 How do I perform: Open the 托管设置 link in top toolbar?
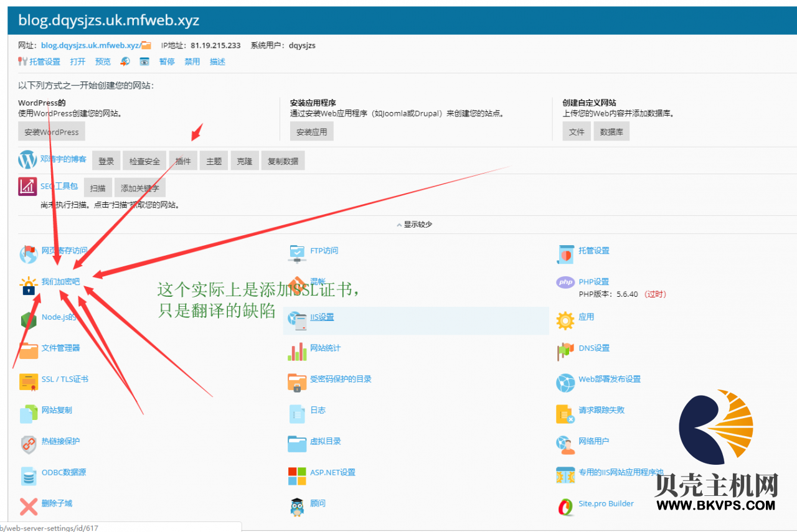coord(44,62)
